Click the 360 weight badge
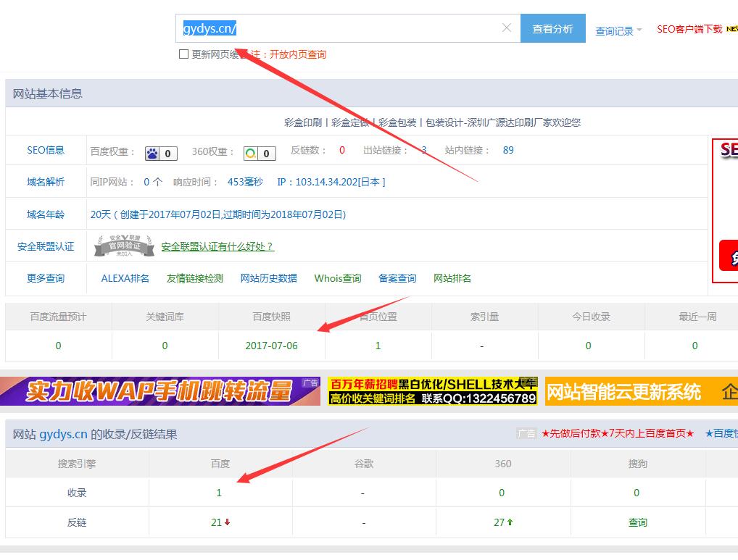 pos(260,154)
